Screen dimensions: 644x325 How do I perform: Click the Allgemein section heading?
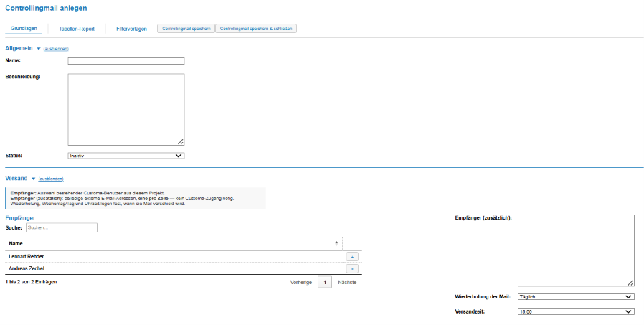coord(19,49)
